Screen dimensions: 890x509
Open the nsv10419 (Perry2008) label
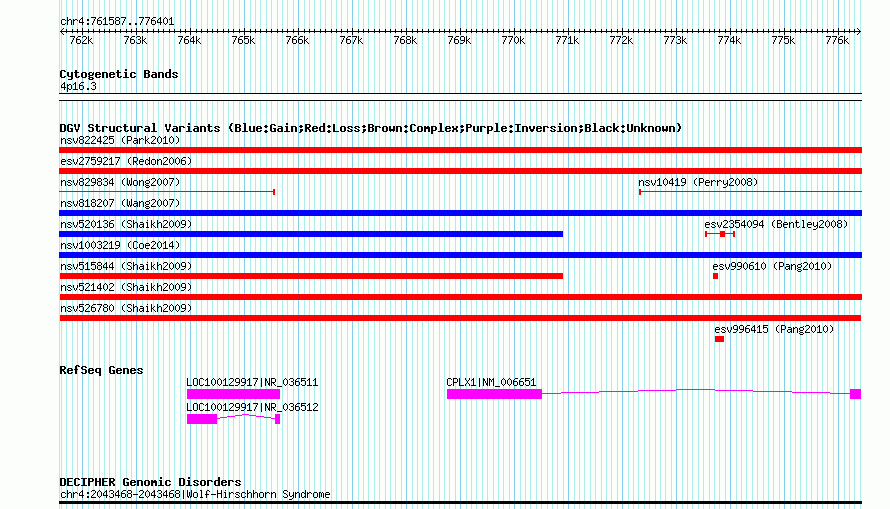tap(698, 182)
